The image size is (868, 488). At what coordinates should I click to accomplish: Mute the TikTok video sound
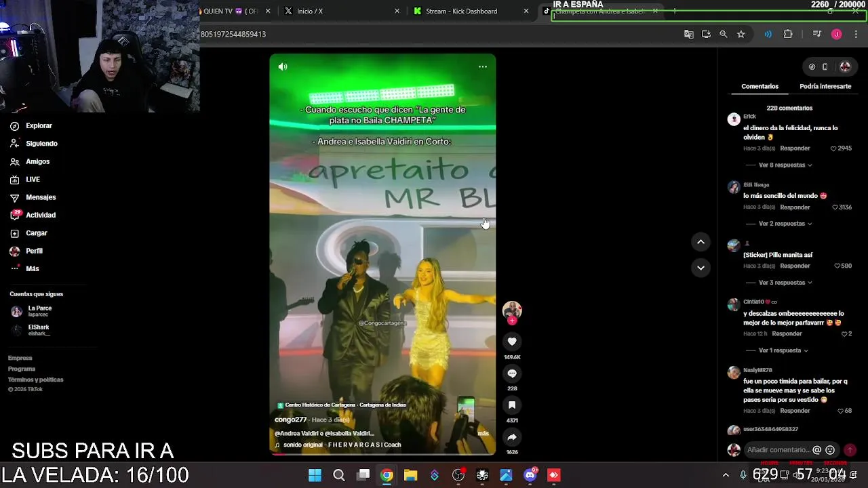283,66
